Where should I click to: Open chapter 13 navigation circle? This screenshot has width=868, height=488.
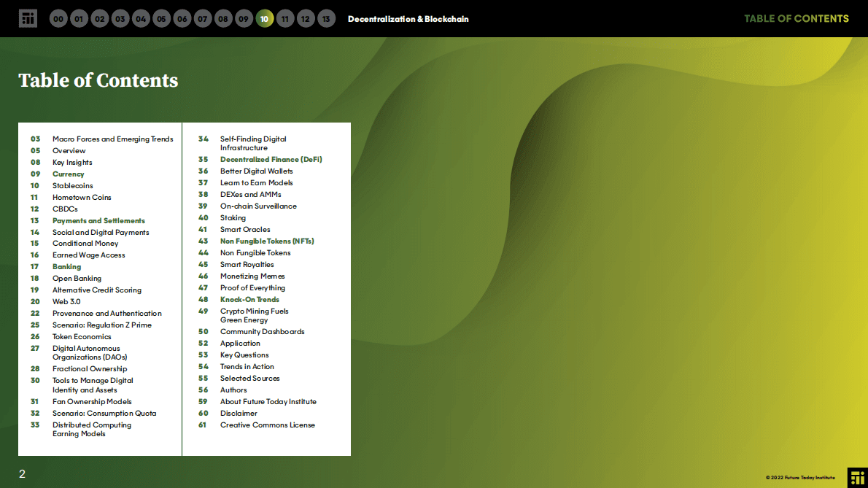[326, 19]
